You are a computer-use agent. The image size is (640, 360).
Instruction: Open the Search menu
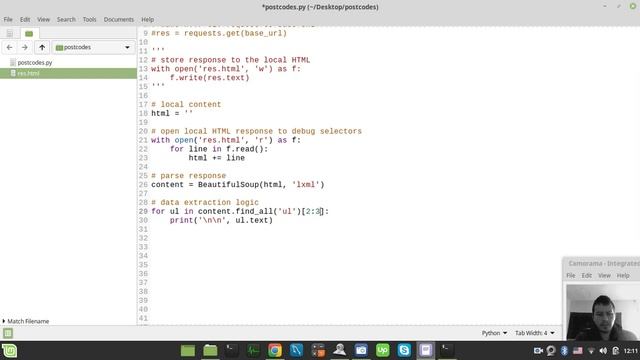pos(66,19)
